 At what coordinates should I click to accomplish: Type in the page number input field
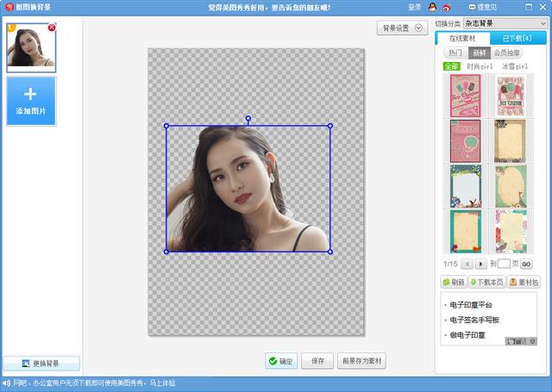point(505,264)
